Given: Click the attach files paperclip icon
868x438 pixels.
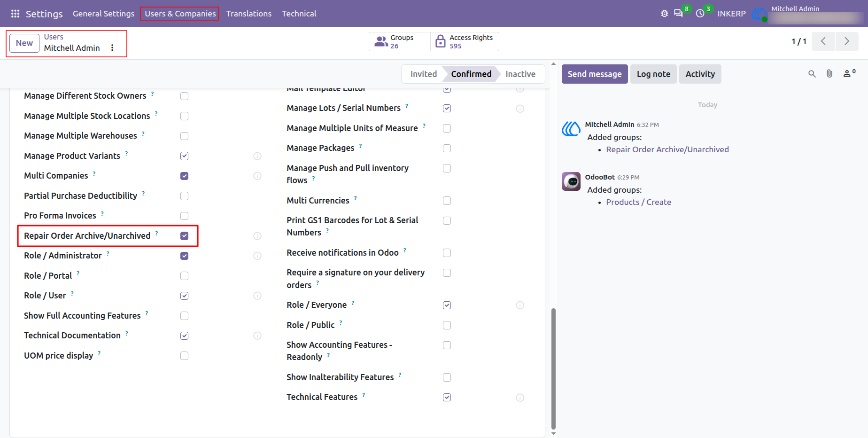Looking at the screenshot, I should coord(829,74).
